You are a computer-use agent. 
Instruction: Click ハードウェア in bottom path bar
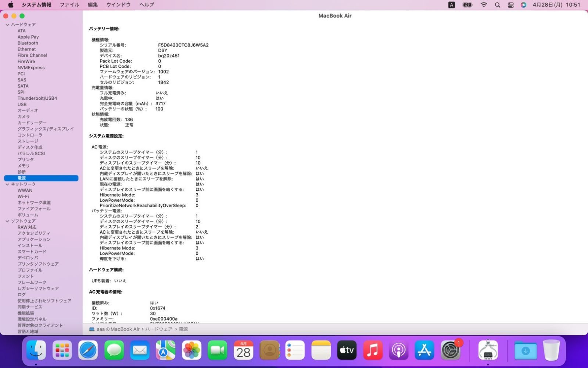click(159, 329)
